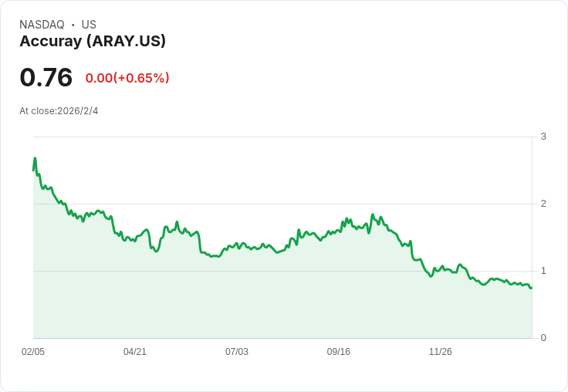Click the highest peak of the price line

[35, 158]
